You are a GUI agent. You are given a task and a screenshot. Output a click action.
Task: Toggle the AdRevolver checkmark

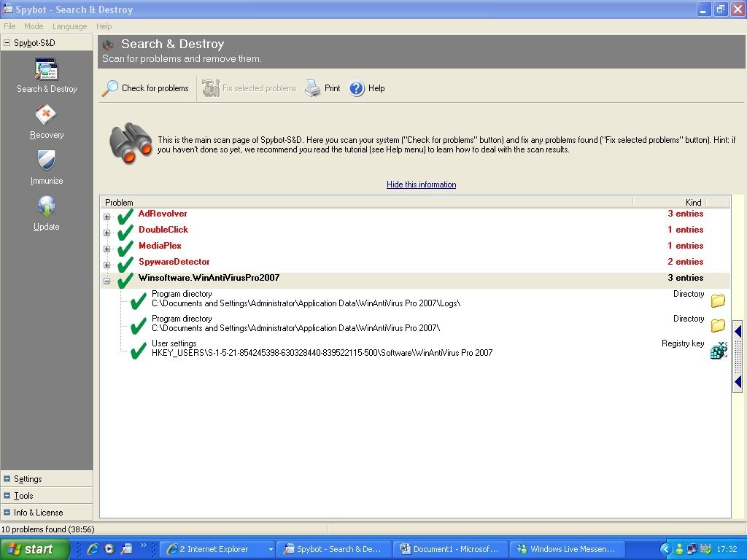point(125,216)
